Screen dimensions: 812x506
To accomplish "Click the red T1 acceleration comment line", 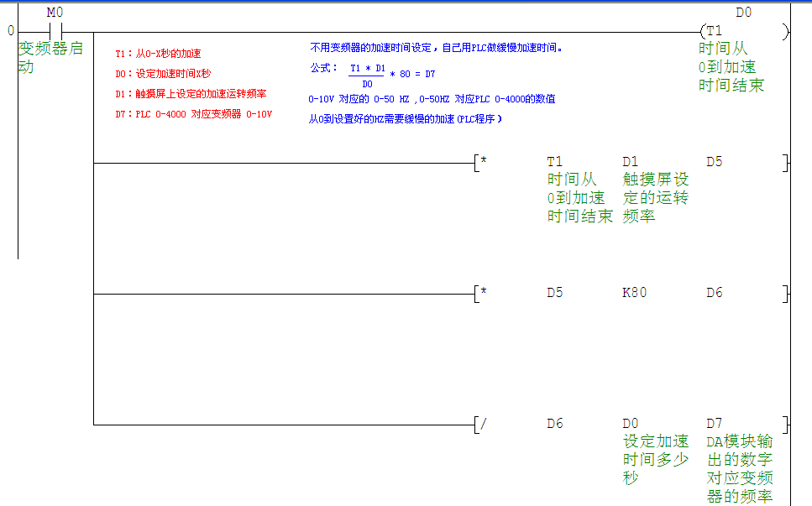I will click(x=158, y=54).
